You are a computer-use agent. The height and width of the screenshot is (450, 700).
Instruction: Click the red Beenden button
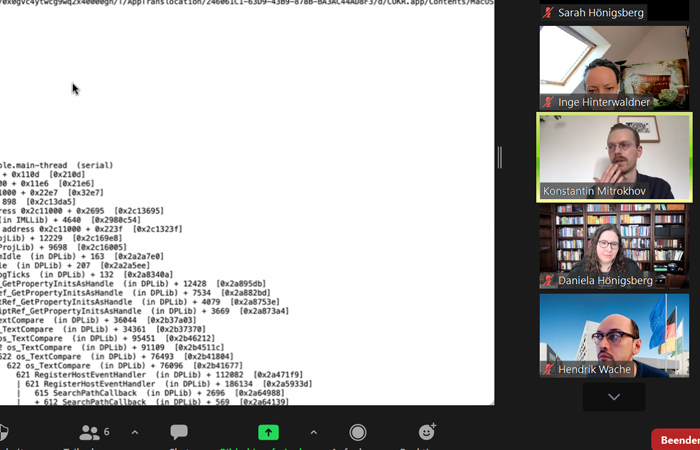pyautogui.click(x=677, y=440)
